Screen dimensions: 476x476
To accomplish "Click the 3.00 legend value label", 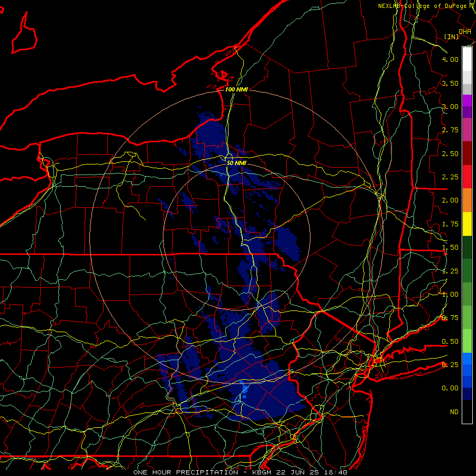I will pos(450,106).
